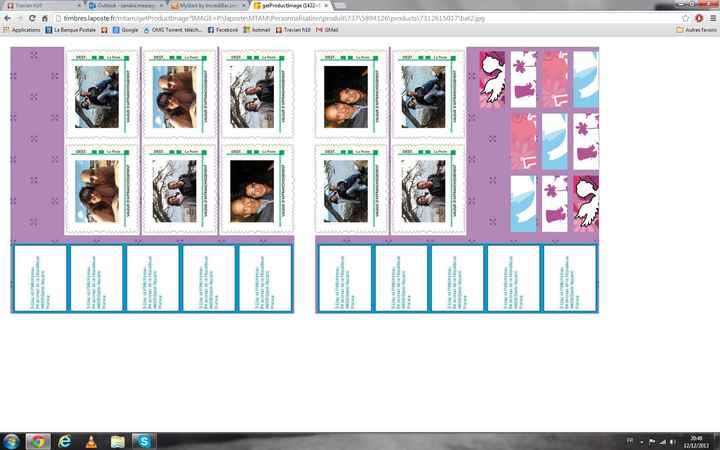Click the white dove sticker in the top row
Image resolution: width=720 pixels, height=450 pixels.
point(492,79)
